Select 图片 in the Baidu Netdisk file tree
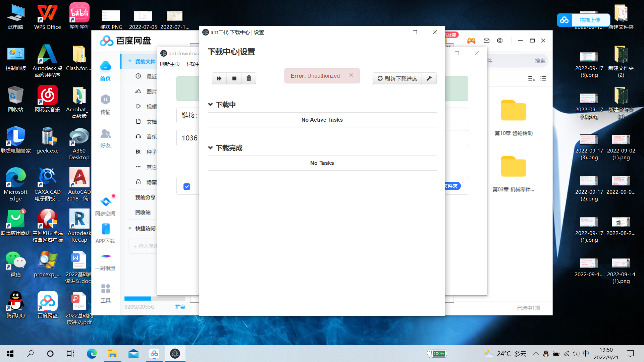The width and height of the screenshot is (644, 362). click(x=151, y=92)
